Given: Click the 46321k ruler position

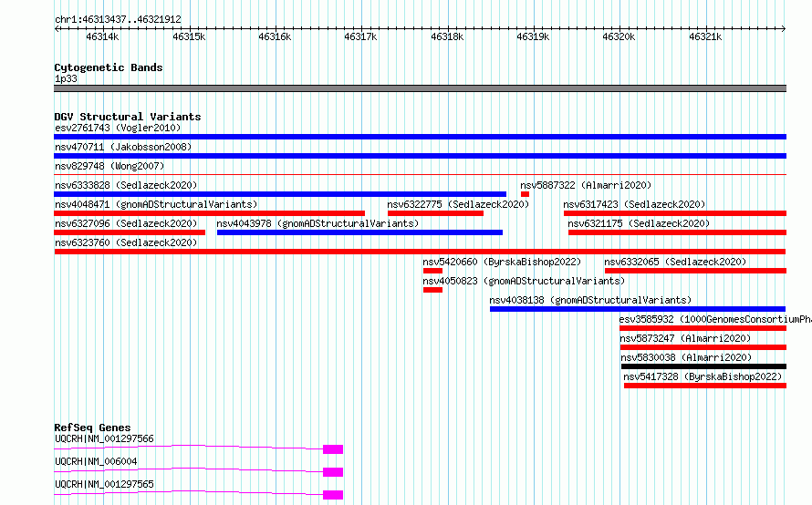Looking at the screenshot, I should [x=705, y=36].
